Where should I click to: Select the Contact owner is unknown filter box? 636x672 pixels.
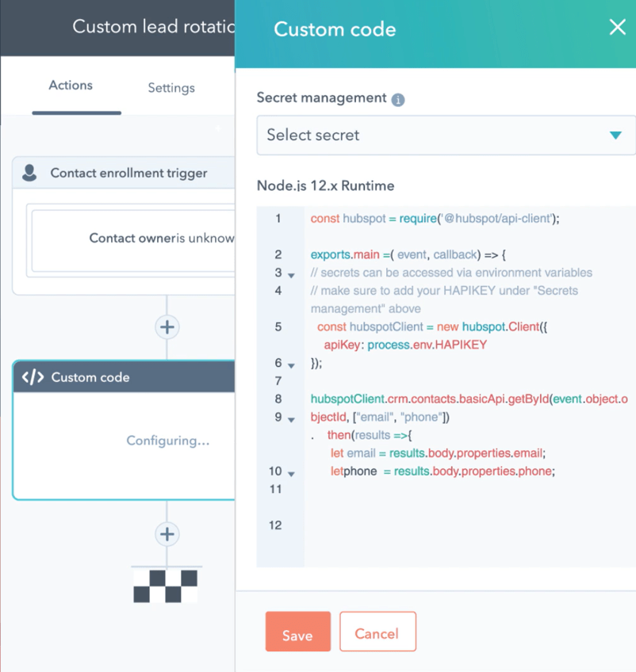(x=133, y=240)
